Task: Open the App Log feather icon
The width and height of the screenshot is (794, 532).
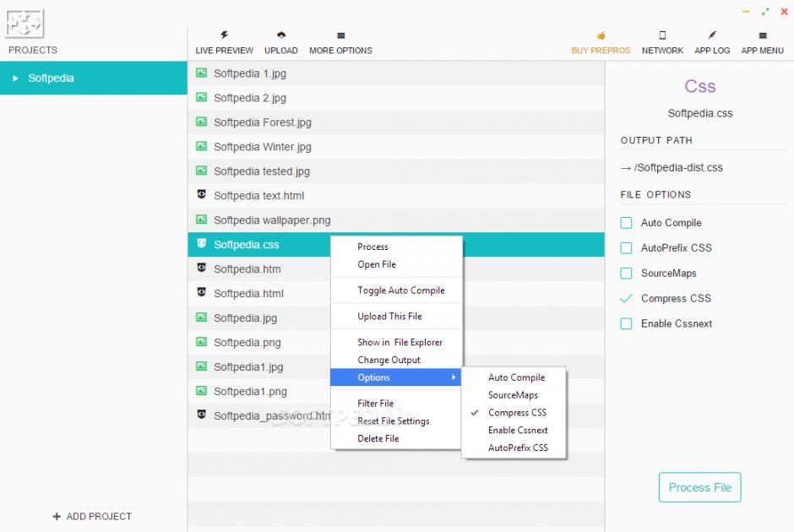Action: click(x=712, y=35)
